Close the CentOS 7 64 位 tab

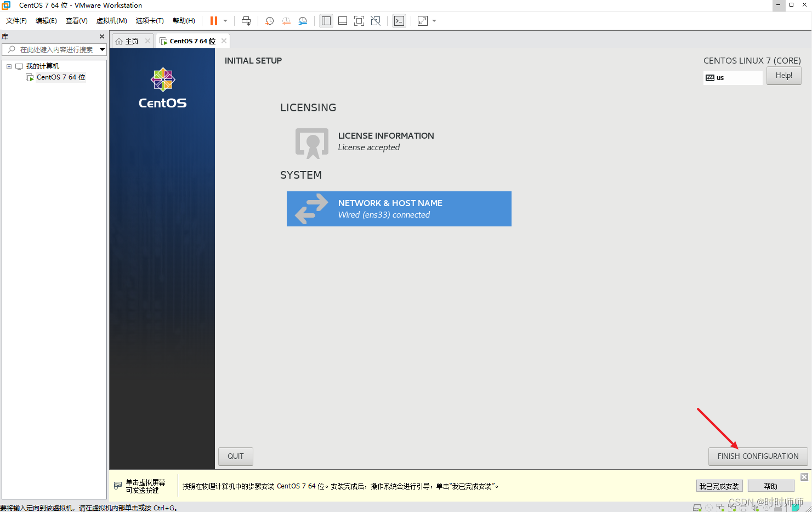224,41
